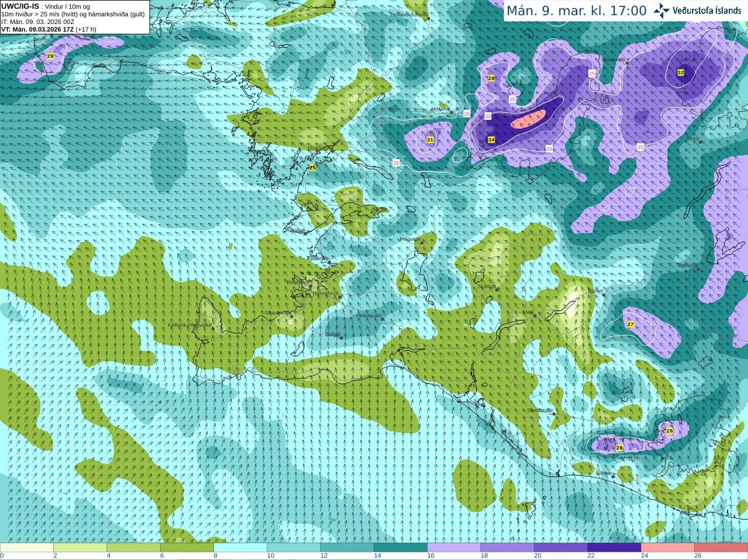Click the Húsafell station label
The height and width of the screenshot is (560, 748).
tap(441, 109)
